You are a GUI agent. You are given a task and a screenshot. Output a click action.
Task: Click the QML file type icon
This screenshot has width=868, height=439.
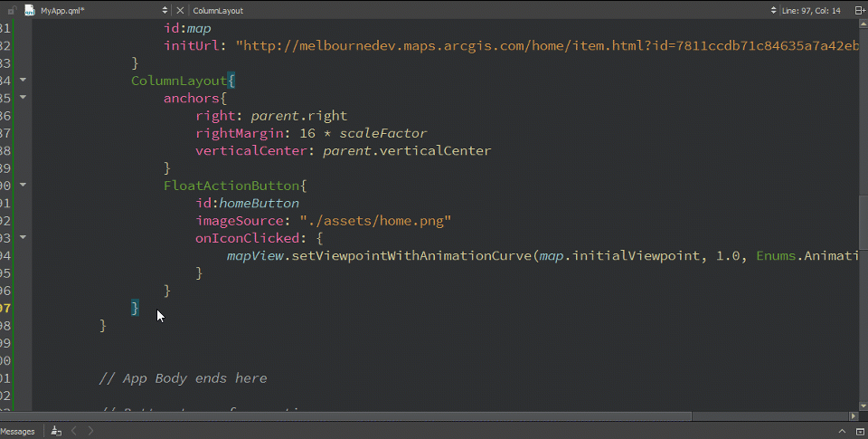click(x=29, y=10)
